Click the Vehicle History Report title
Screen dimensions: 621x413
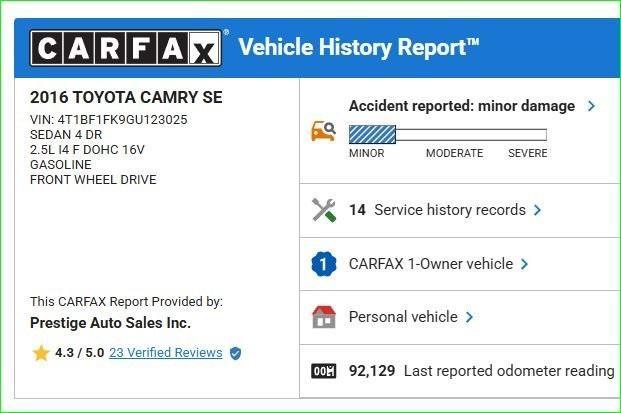358,47
